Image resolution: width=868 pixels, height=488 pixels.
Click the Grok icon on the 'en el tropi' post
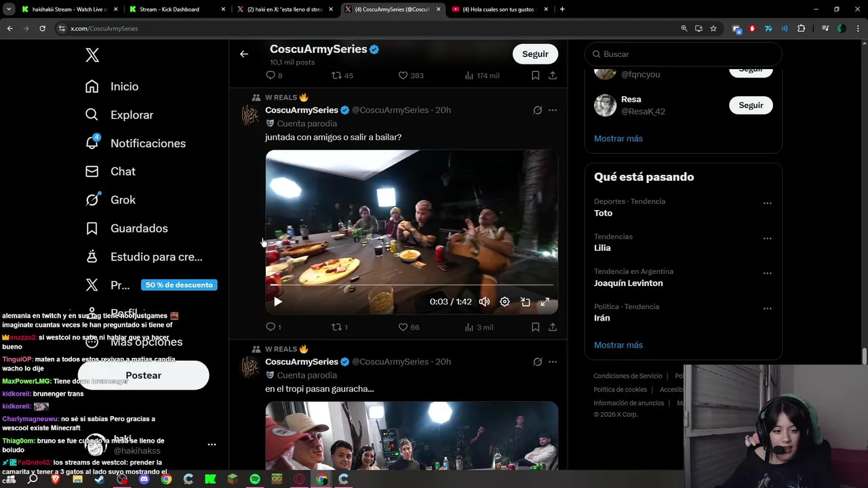coord(537,362)
